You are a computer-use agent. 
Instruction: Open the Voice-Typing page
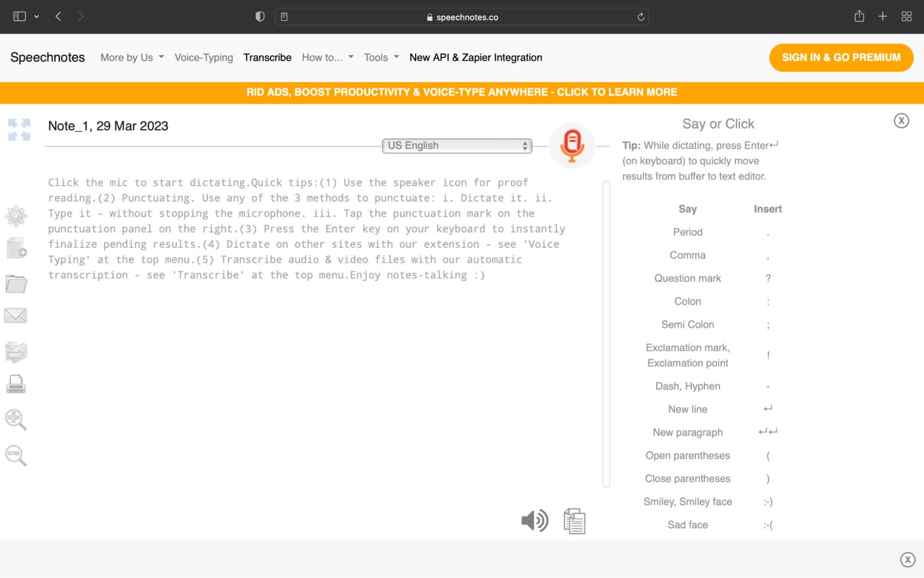(x=204, y=57)
